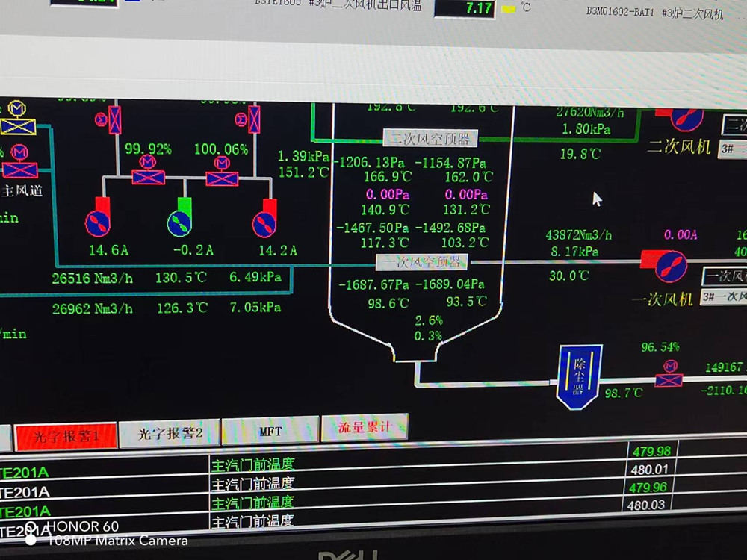
Task: Open the motor valve at 99.92%
Action: point(148,175)
